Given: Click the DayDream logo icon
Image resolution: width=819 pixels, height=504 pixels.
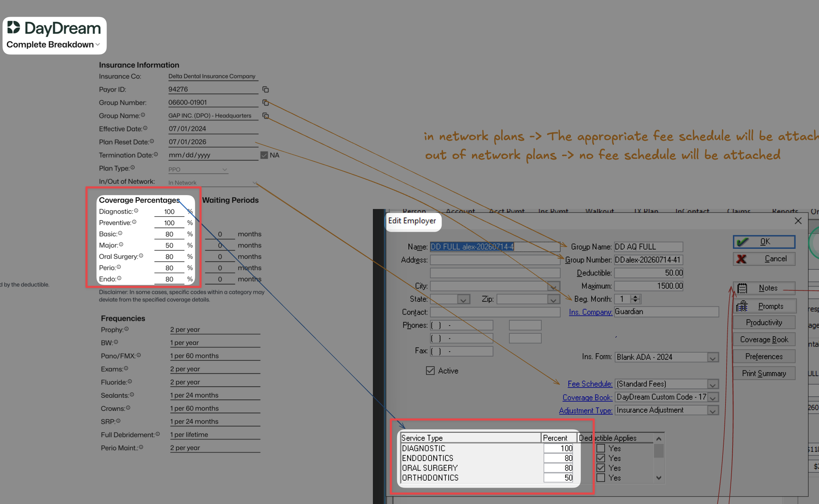Looking at the screenshot, I should click(x=14, y=27).
